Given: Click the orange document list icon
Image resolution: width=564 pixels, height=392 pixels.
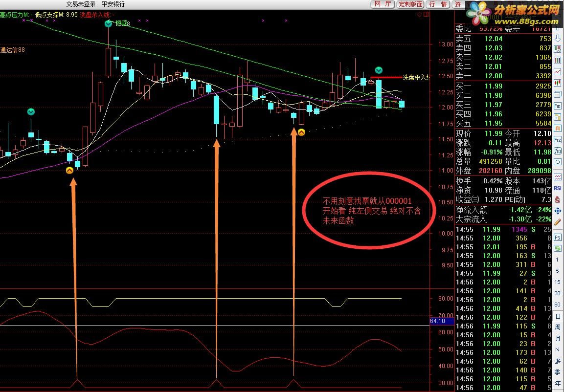Looking at the screenshot, I should pos(558,128).
